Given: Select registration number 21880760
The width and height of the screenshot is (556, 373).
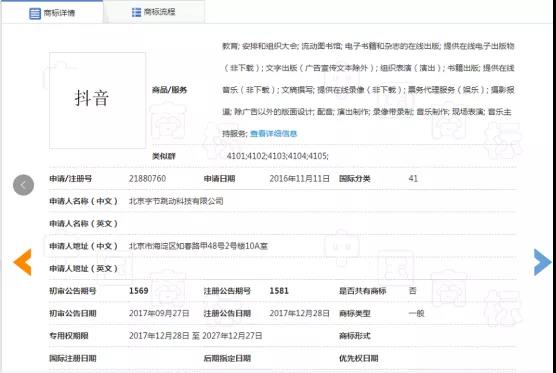Looking at the screenshot, I should (147, 178).
